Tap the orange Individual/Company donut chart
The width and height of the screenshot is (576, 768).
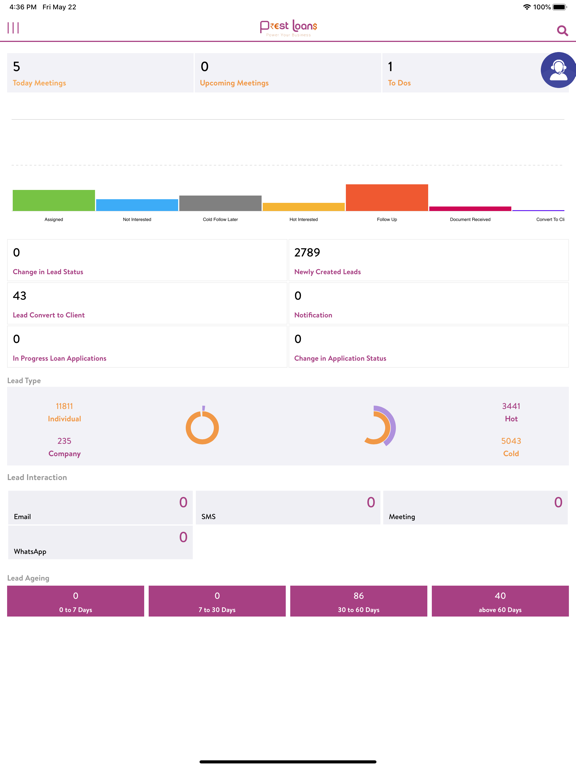coord(202,427)
